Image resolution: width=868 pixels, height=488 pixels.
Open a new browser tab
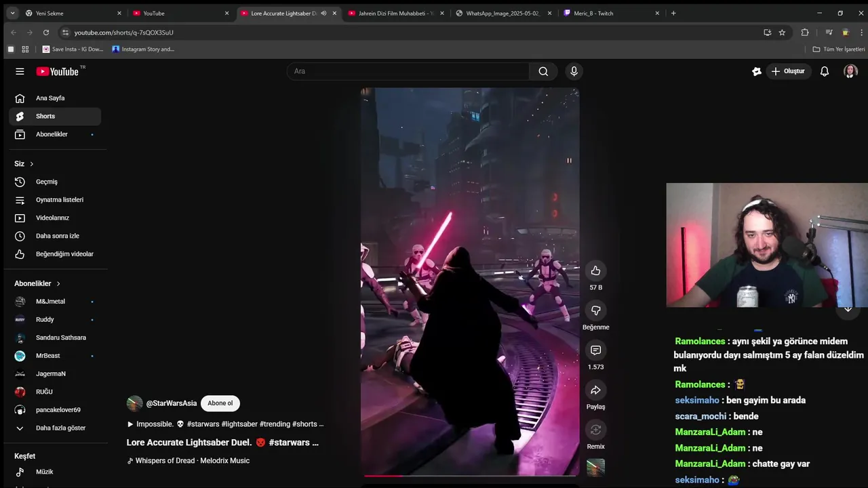tap(673, 13)
